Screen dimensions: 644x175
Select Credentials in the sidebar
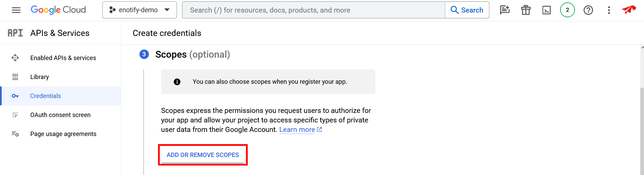(x=45, y=96)
